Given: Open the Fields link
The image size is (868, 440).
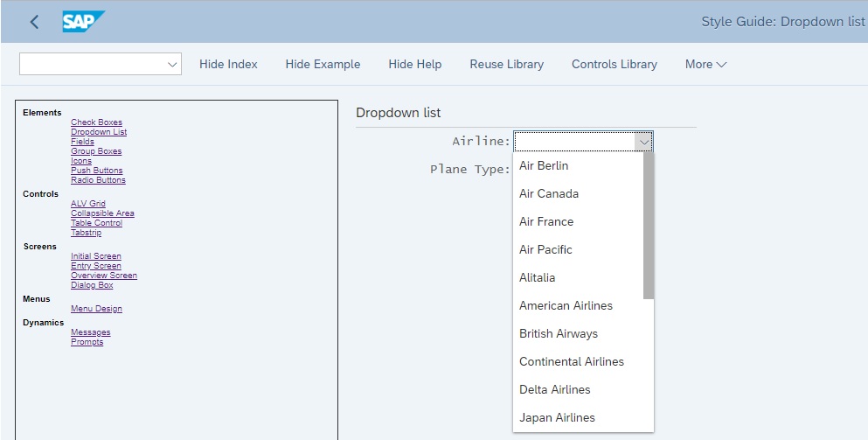Looking at the screenshot, I should (x=82, y=142).
